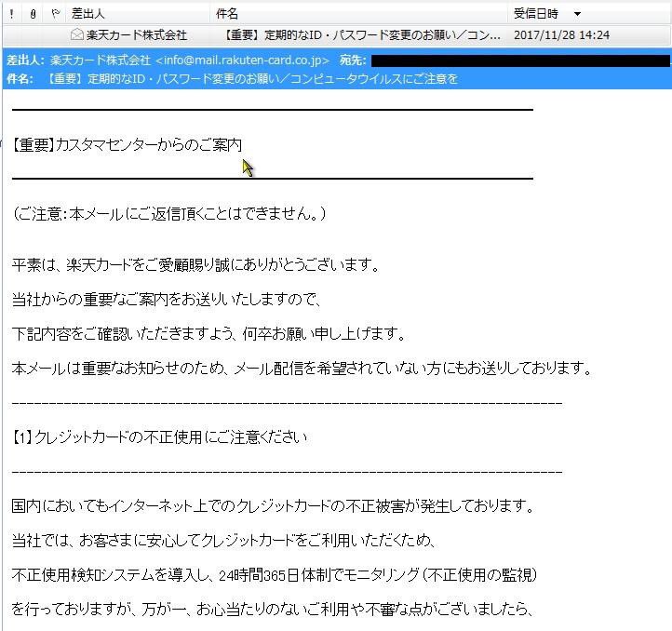Click the redacted recipient address bar
The height and width of the screenshot is (631, 672).
(x=520, y=60)
